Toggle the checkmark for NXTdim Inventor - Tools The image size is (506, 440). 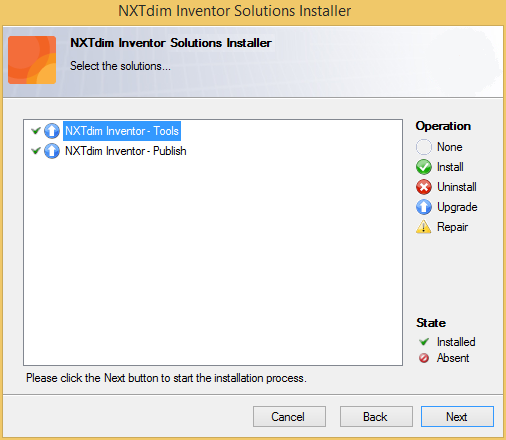point(36,130)
